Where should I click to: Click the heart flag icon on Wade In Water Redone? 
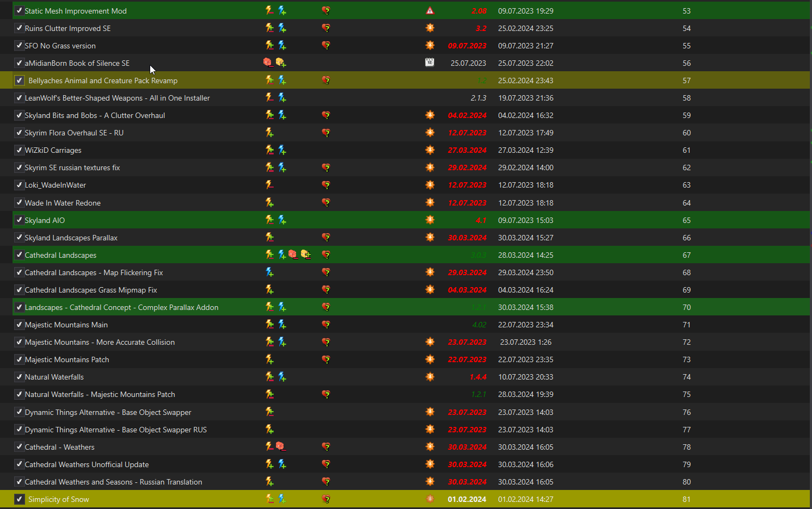[x=326, y=202]
